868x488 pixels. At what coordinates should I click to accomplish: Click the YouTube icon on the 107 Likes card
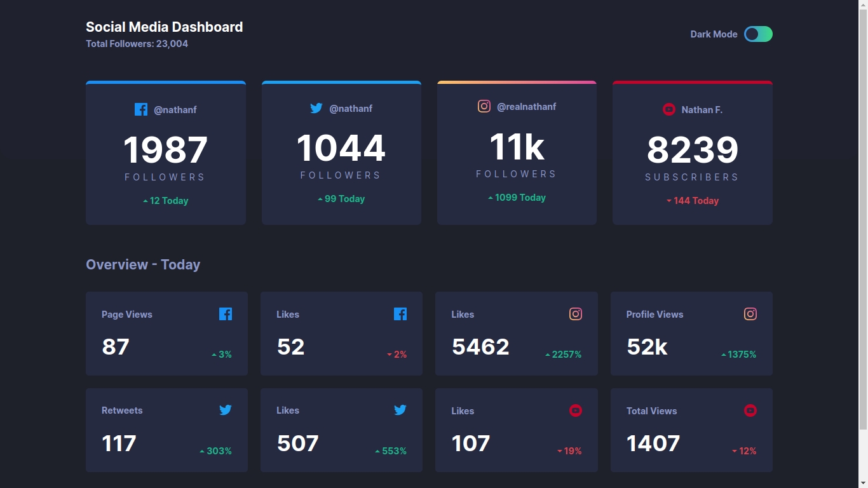pos(575,410)
